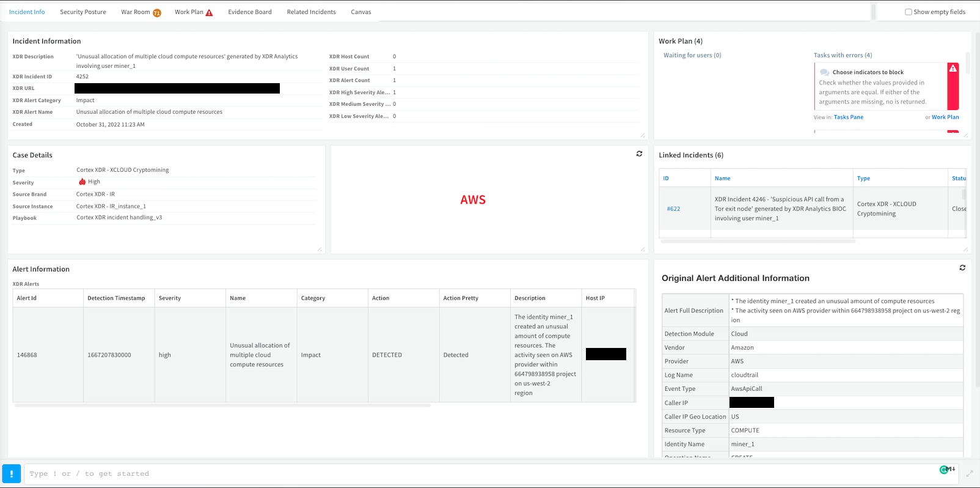
Task: Click the green Grammarly icon in the input
Action: click(944, 470)
